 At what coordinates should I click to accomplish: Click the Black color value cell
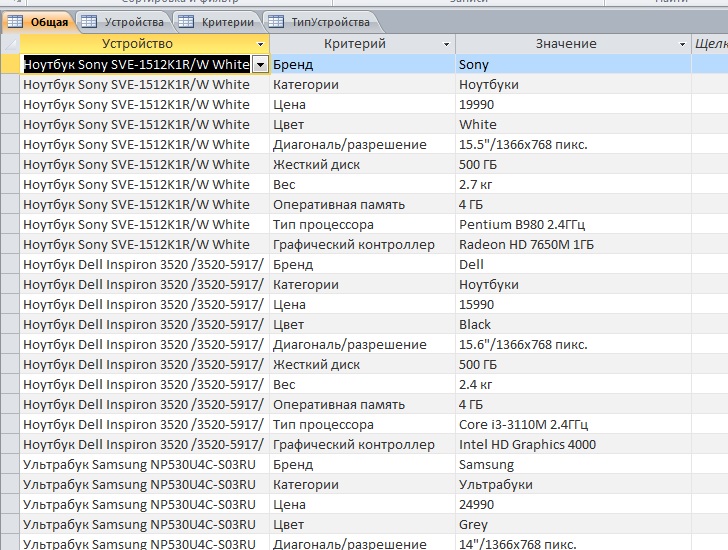pos(573,324)
